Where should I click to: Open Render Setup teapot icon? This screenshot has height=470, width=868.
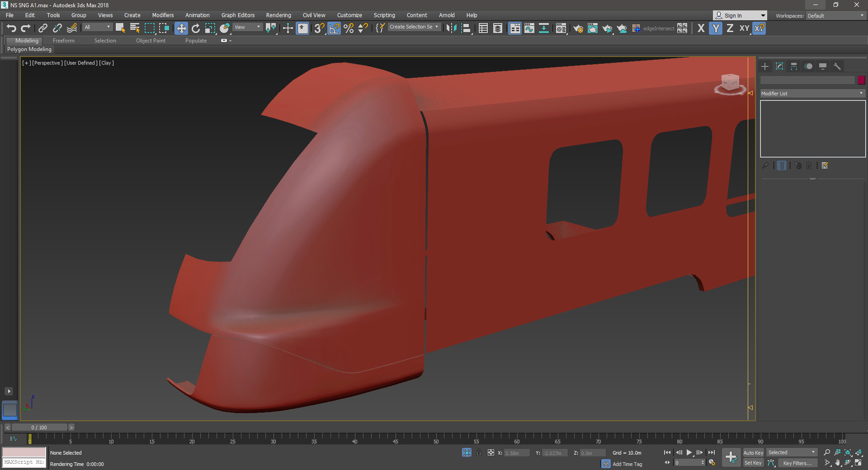click(578, 28)
